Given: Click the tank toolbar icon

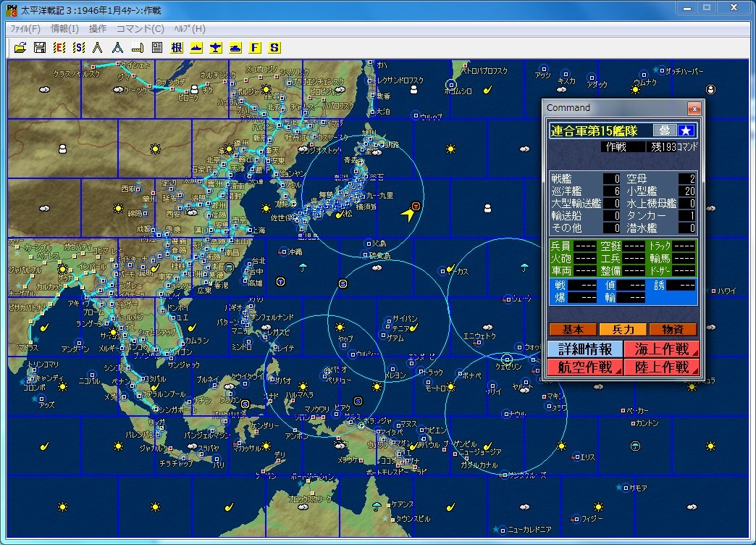Looking at the screenshot, I should click(235, 47).
